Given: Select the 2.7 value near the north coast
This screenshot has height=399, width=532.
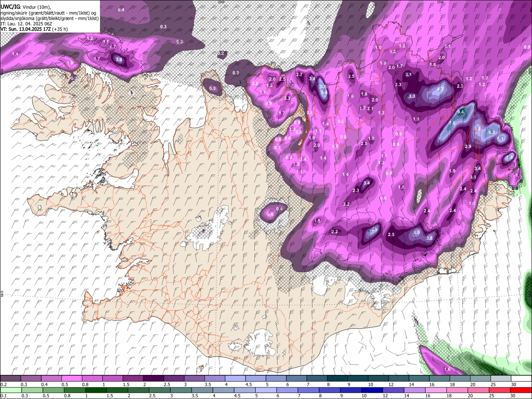Looking at the screenshot, I should point(299,74).
